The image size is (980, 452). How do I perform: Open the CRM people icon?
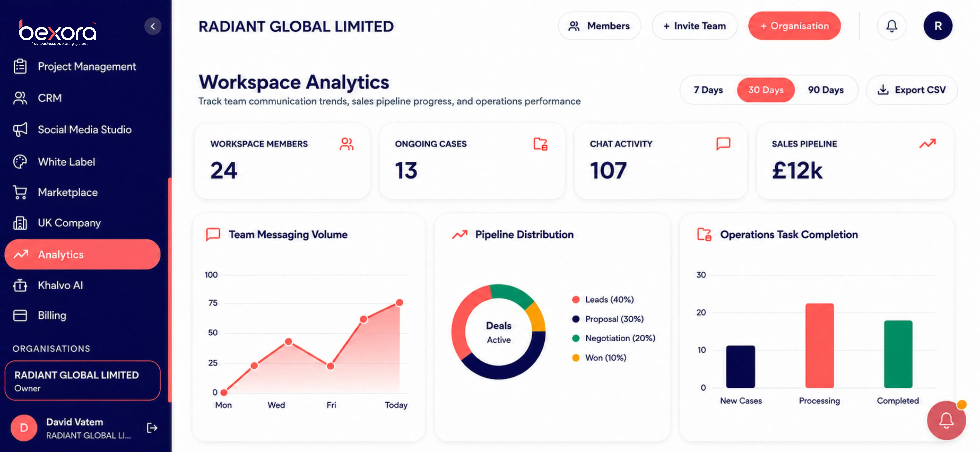pos(20,98)
